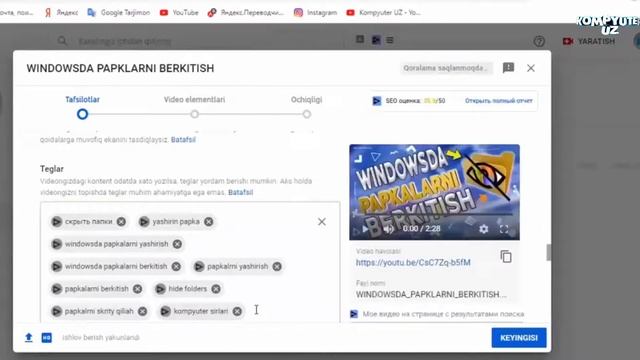Mute the video preview volume
Viewport: 640px width, 360px height.
tap(388, 229)
